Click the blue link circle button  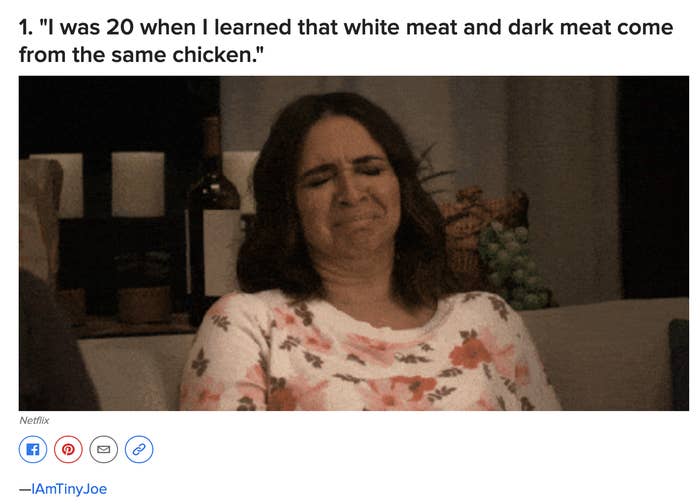click(139, 449)
